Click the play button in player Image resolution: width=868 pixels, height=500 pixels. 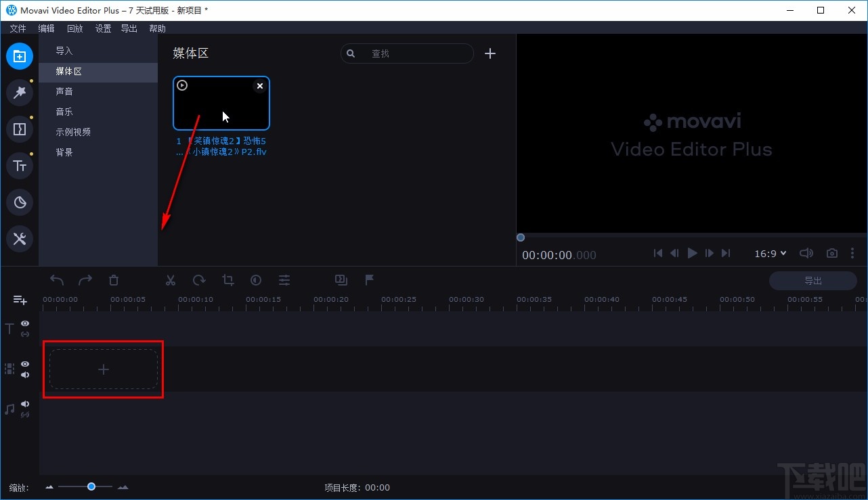point(692,253)
